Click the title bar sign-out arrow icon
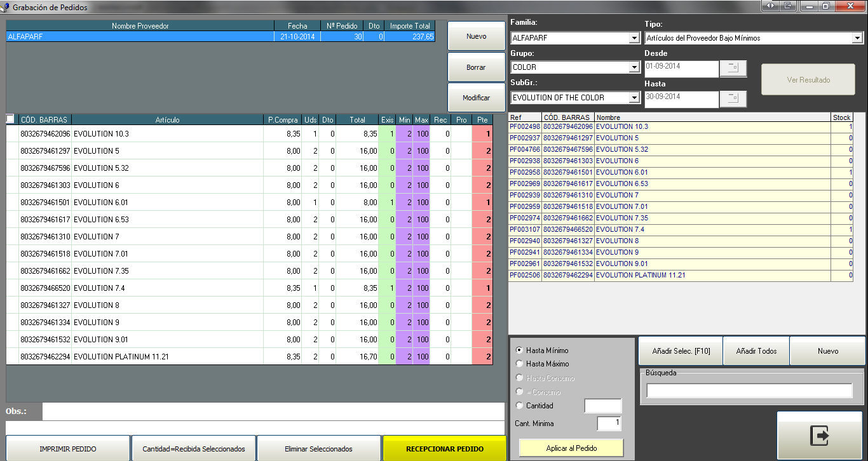This screenshot has height=461, width=868. (787, 6)
